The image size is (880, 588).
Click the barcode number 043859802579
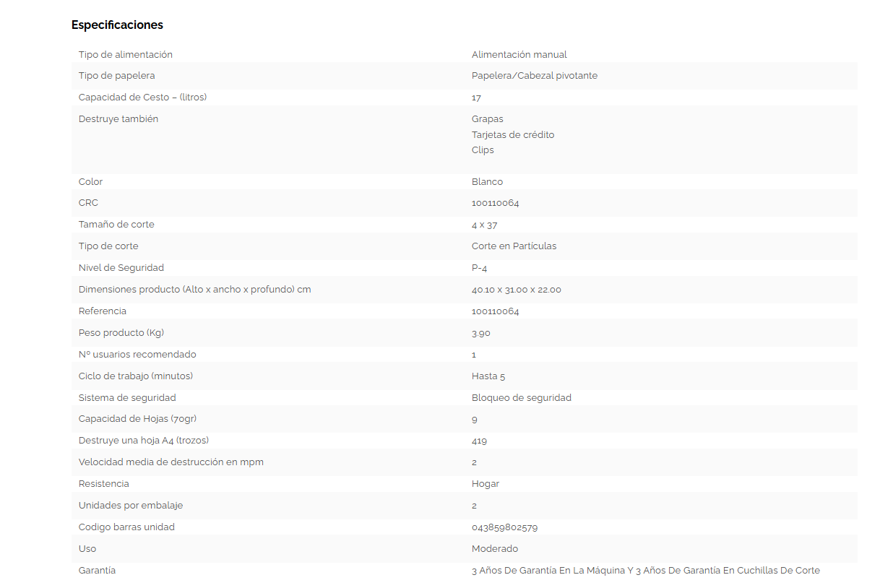[504, 527]
